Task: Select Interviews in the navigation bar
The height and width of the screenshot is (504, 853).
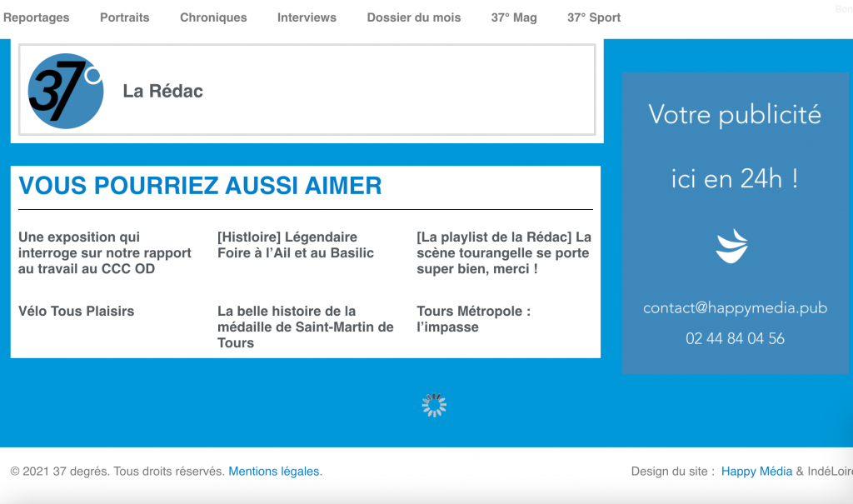Action: (x=307, y=17)
